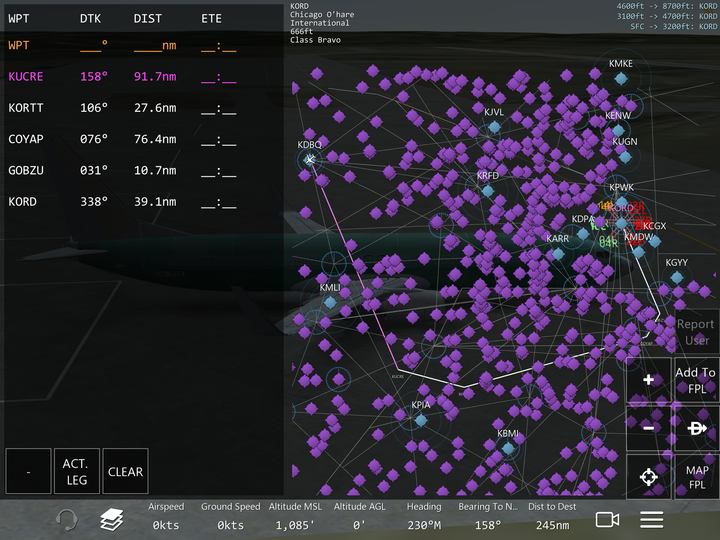720x540 pixels.
Task: Select the KPWK airport marker
Action: coord(622,202)
